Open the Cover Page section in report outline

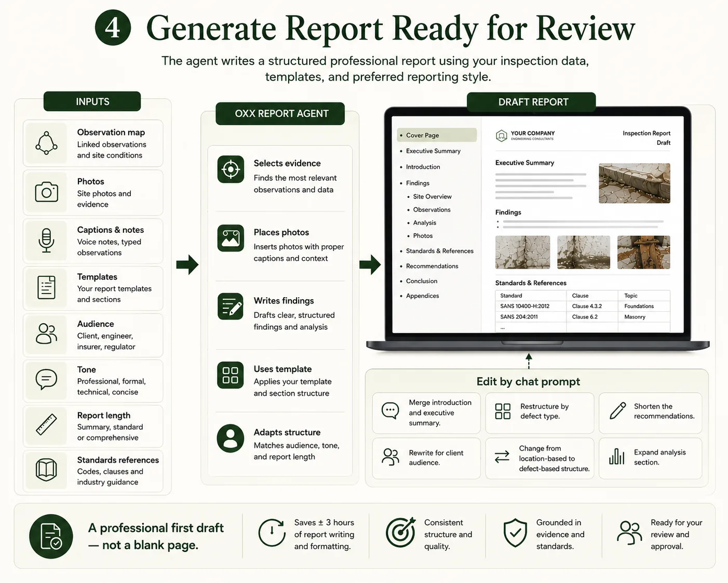point(437,135)
